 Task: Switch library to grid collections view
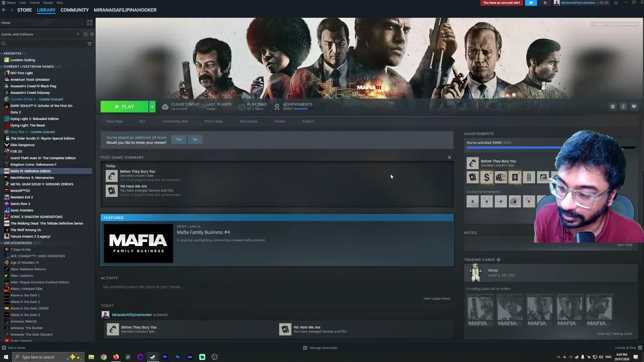click(90, 23)
